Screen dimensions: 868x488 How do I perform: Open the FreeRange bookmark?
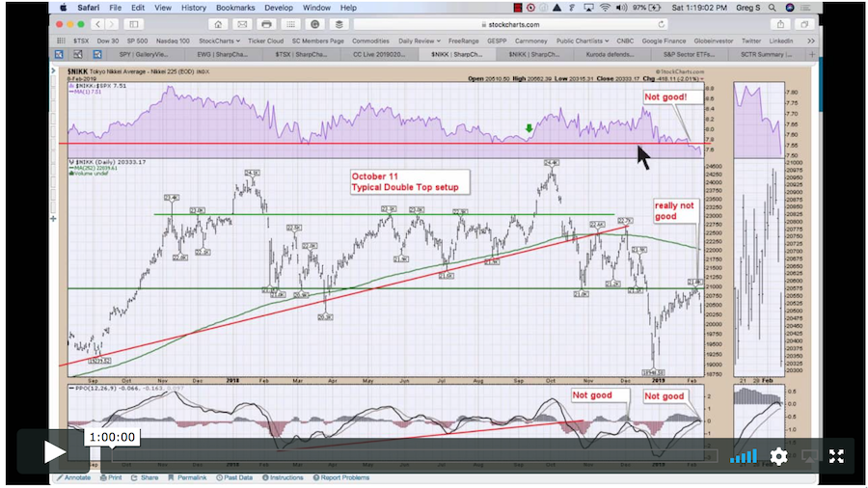pos(463,41)
